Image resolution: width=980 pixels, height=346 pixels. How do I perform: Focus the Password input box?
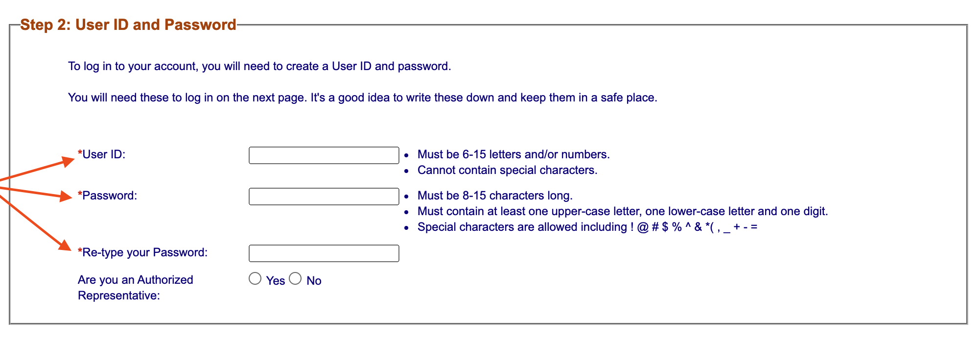coord(324,197)
